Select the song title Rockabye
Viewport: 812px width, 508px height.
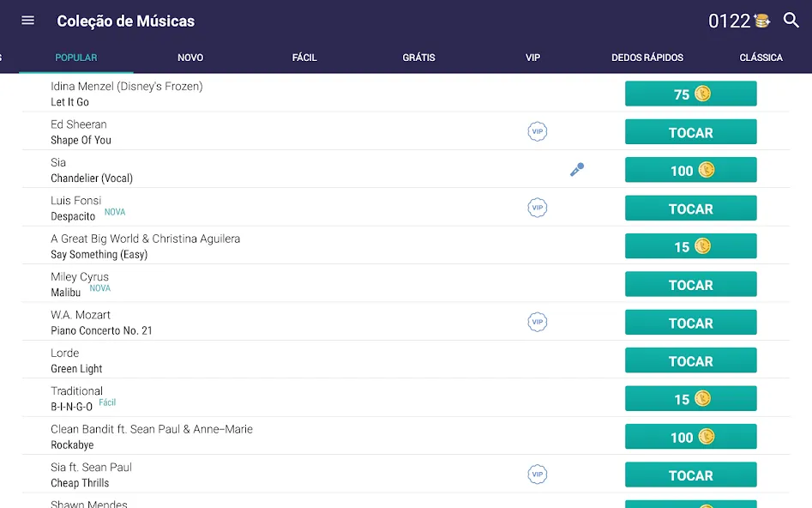(73, 444)
